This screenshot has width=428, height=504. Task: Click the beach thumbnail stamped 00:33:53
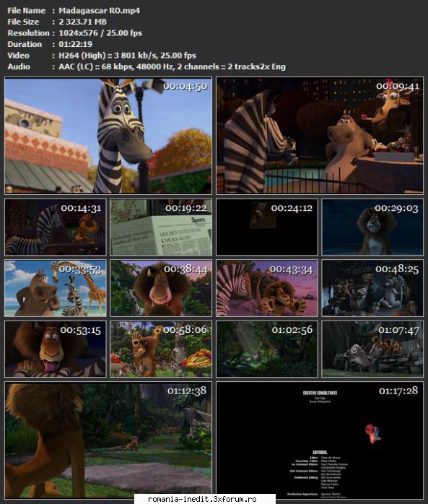[x=56, y=288]
